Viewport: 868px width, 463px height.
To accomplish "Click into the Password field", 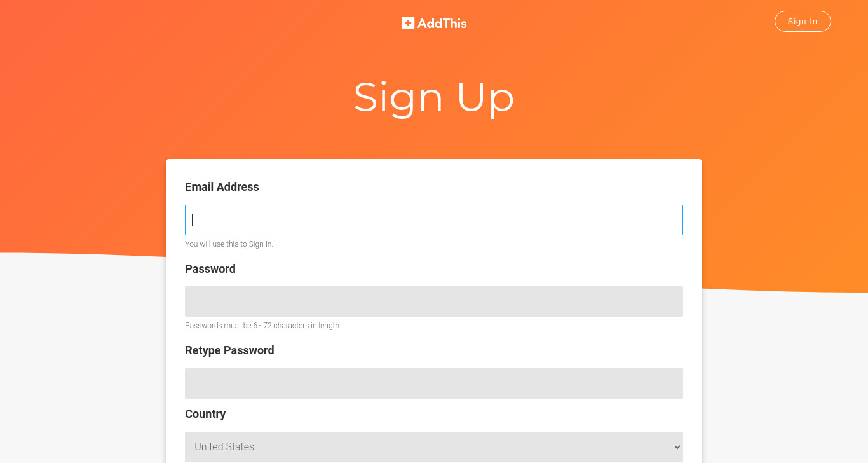I will [434, 301].
